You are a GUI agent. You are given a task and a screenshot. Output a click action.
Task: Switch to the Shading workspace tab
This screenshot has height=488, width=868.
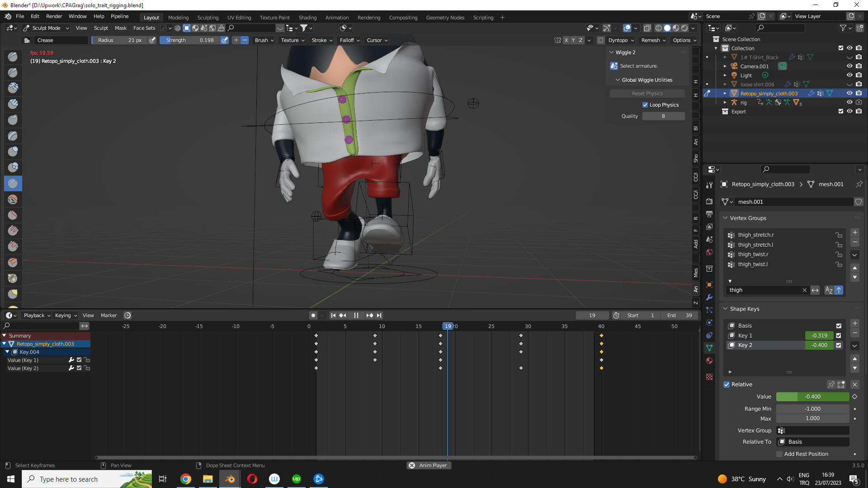(x=307, y=18)
